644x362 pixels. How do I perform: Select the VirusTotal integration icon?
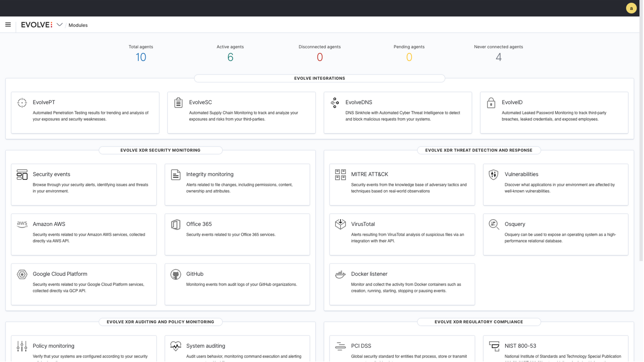(x=340, y=225)
